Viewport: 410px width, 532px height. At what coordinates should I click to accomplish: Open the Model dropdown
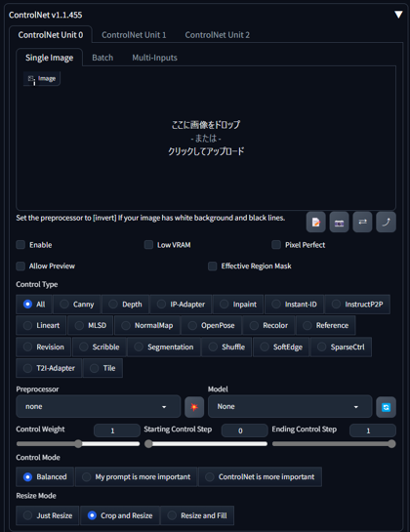click(x=290, y=406)
